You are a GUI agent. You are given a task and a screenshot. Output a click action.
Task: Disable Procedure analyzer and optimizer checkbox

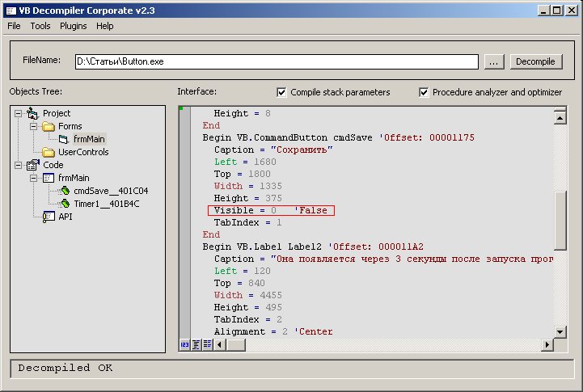pos(424,92)
